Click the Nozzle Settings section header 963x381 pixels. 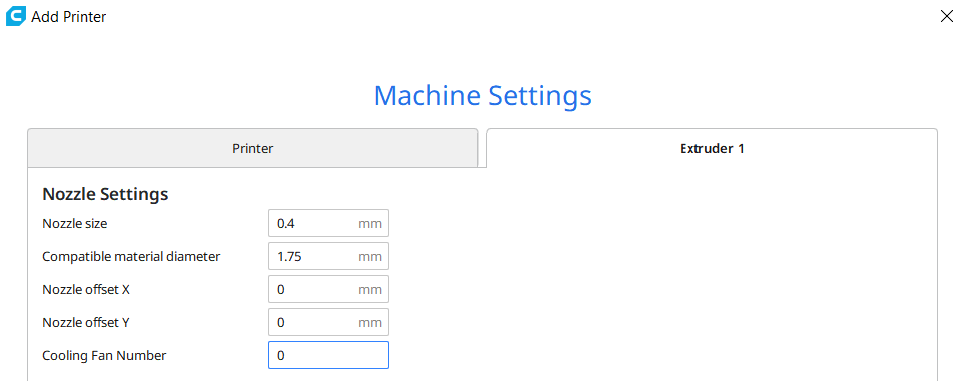(105, 194)
